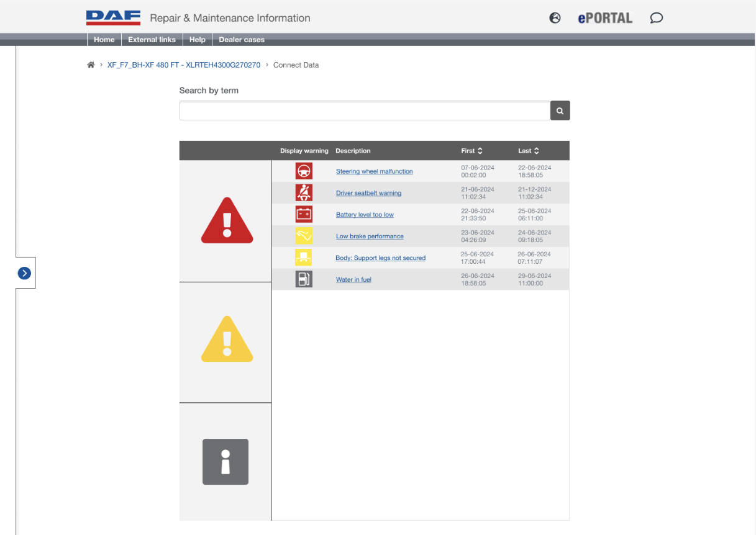This screenshot has height=535, width=756.
Task: Click the DAF logo
Action: (x=113, y=17)
